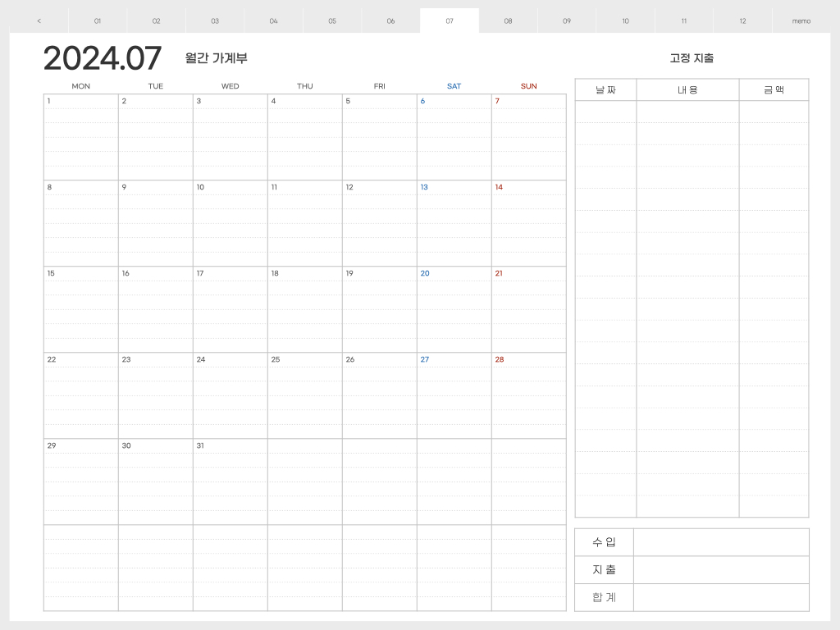This screenshot has height=630, width=840.
Task: Click the 날짜 column header
Action: click(x=606, y=90)
